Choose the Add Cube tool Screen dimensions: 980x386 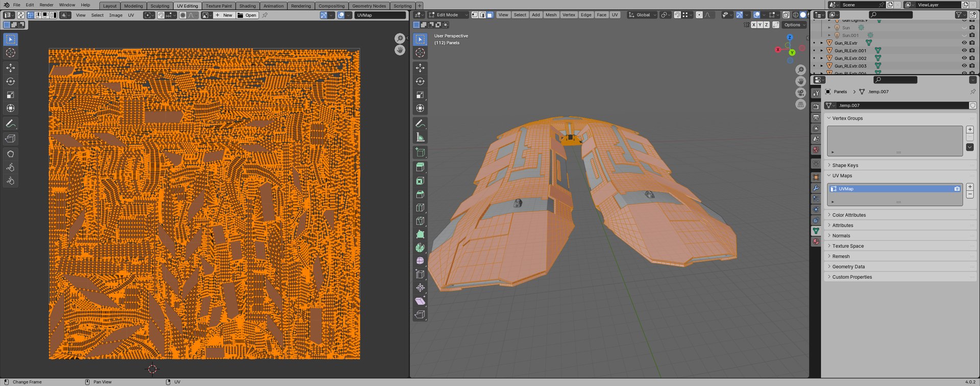tap(420, 152)
